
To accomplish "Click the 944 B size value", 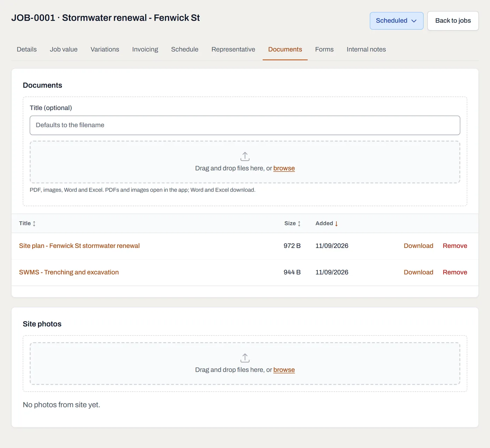I will pos(292,272).
